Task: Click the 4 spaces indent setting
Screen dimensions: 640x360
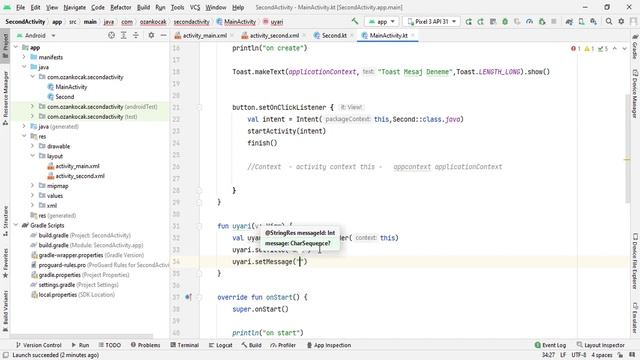Action: point(602,355)
